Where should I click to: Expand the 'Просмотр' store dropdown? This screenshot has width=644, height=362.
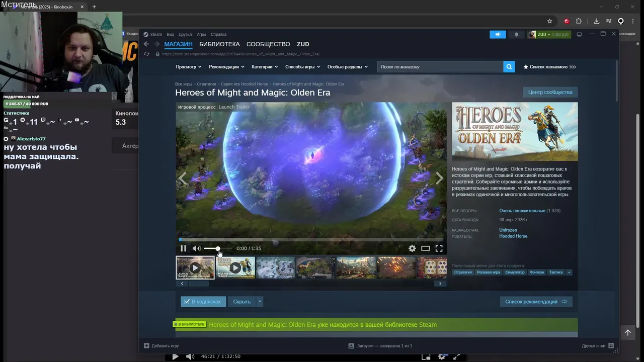click(189, 67)
